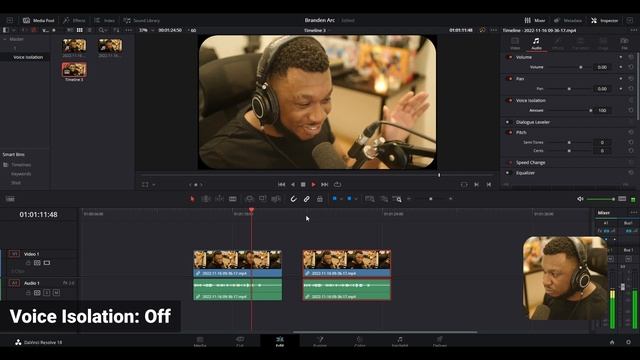
Task: Toggle Linked Selection chain icon
Action: pos(307,199)
